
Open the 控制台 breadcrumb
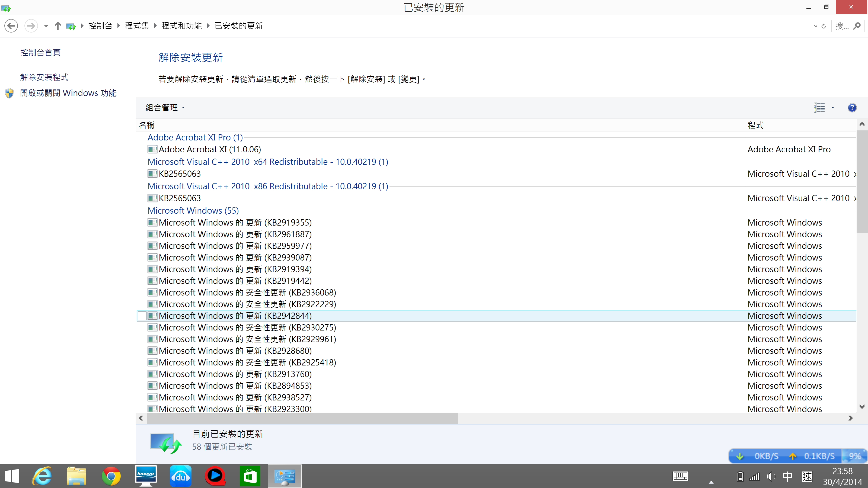(100, 26)
